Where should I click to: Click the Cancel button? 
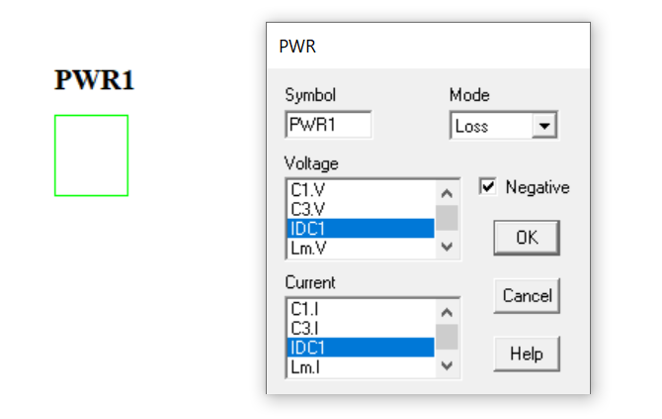[x=527, y=296]
